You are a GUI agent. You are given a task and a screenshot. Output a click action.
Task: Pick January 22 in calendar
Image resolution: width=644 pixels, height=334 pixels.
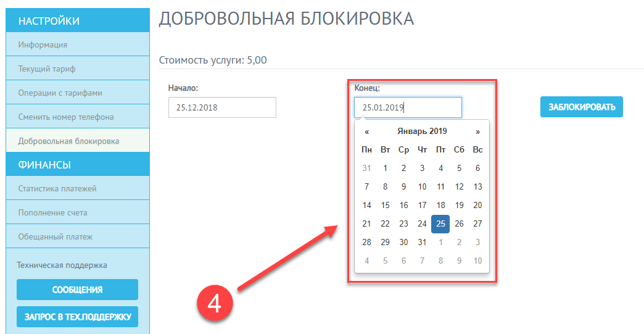coord(386,224)
